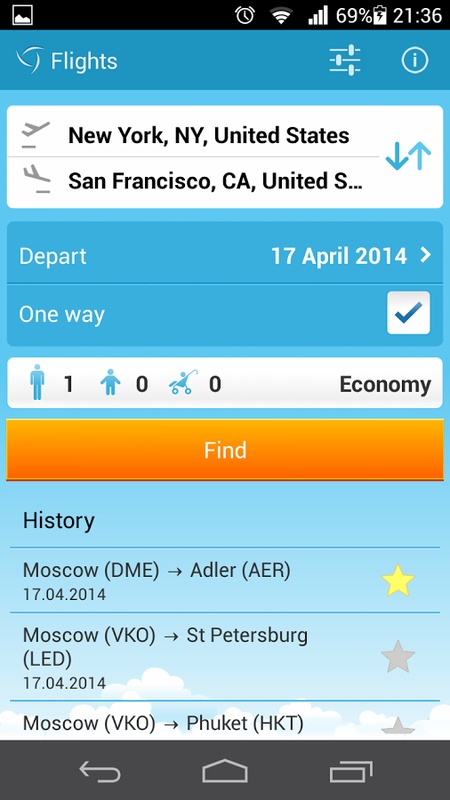Unfavorite the Moscow to Adler yellow star
The image size is (450, 800).
click(x=398, y=581)
